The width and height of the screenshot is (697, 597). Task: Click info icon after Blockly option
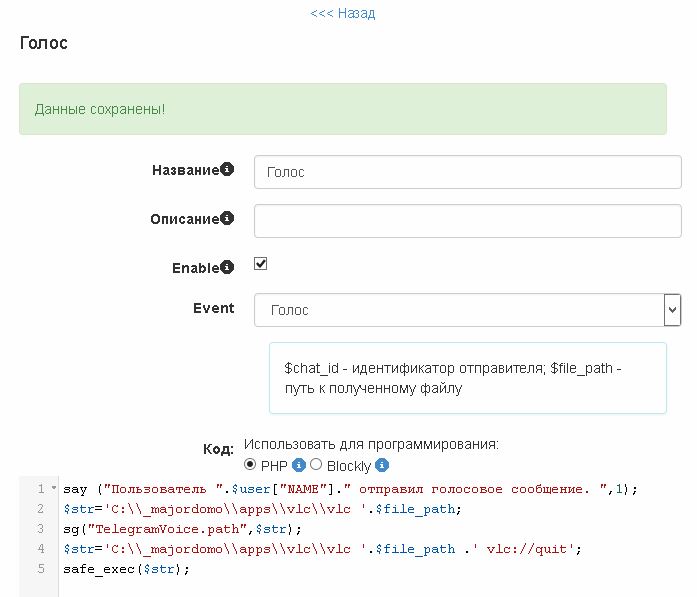click(x=382, y=465)
